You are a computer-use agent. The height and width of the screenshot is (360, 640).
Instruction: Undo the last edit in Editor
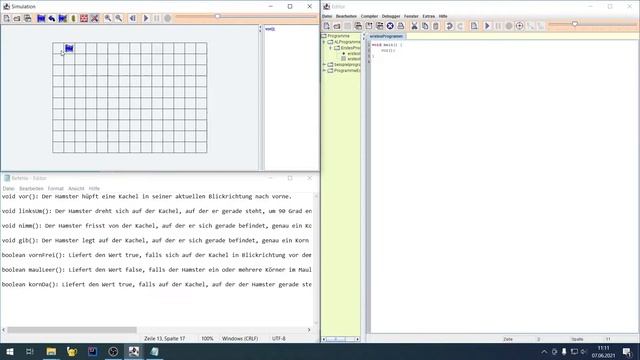point(449,26)
